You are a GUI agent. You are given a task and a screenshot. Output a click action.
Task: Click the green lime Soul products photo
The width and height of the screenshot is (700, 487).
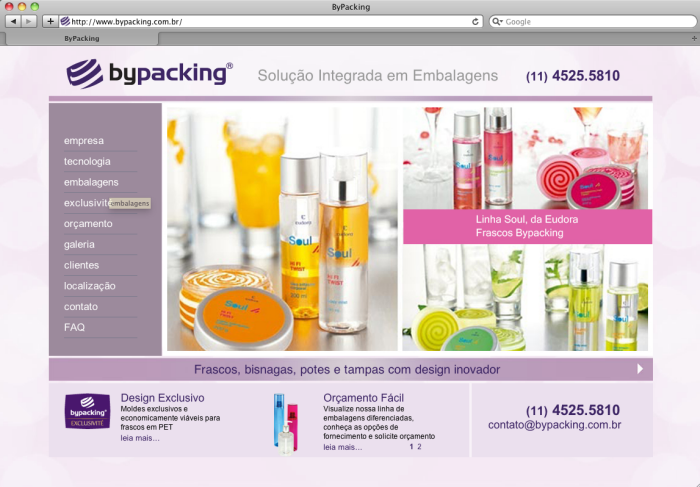click(527, 298)
